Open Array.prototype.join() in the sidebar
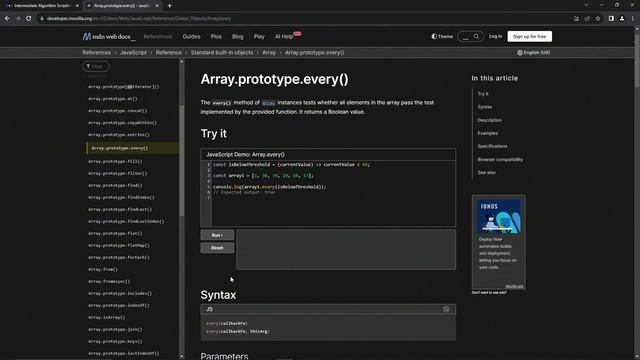The width and height of the screenshot is (640, 360). click(115, 329)
